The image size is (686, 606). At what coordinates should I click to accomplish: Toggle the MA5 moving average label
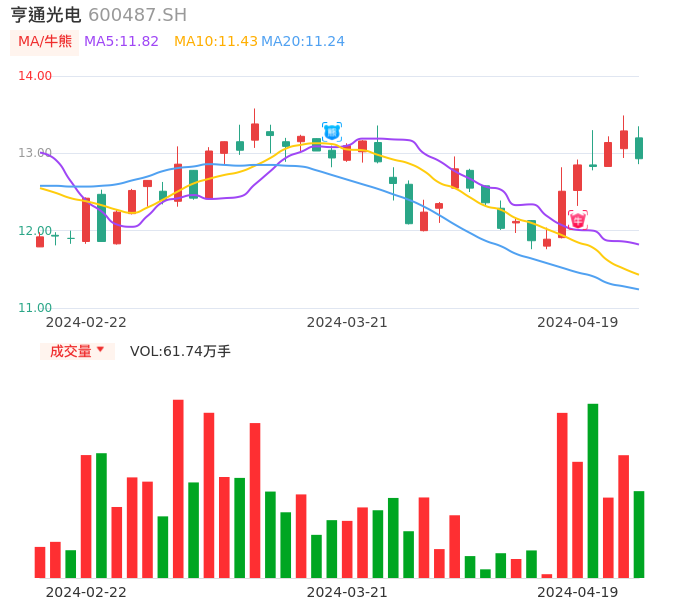[121, 42]
